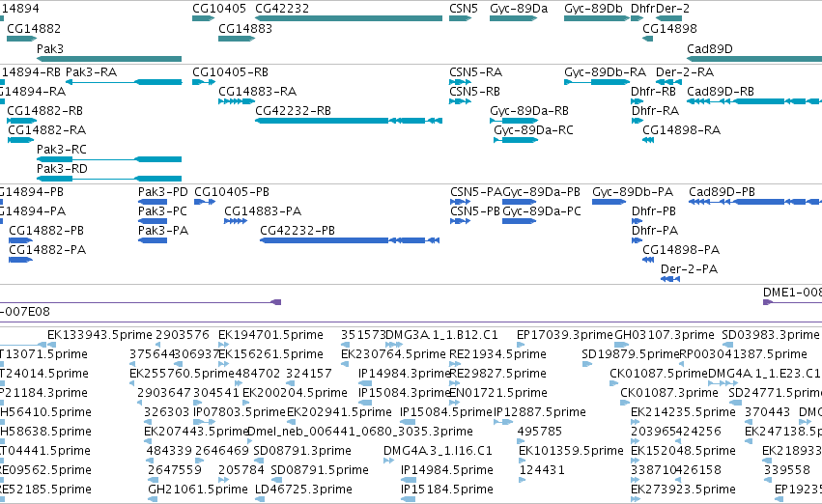Image resolution: width=822 pixels, height=504 pixels.
Task: Select the Dmel_neb_006441_0680_3035.3prime EST label
Action: click(359, 432)
